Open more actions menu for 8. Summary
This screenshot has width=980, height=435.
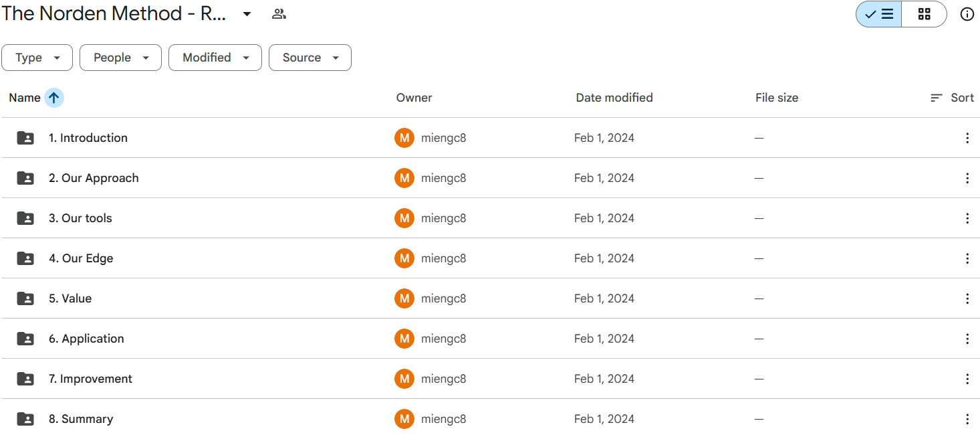point(967,419)
